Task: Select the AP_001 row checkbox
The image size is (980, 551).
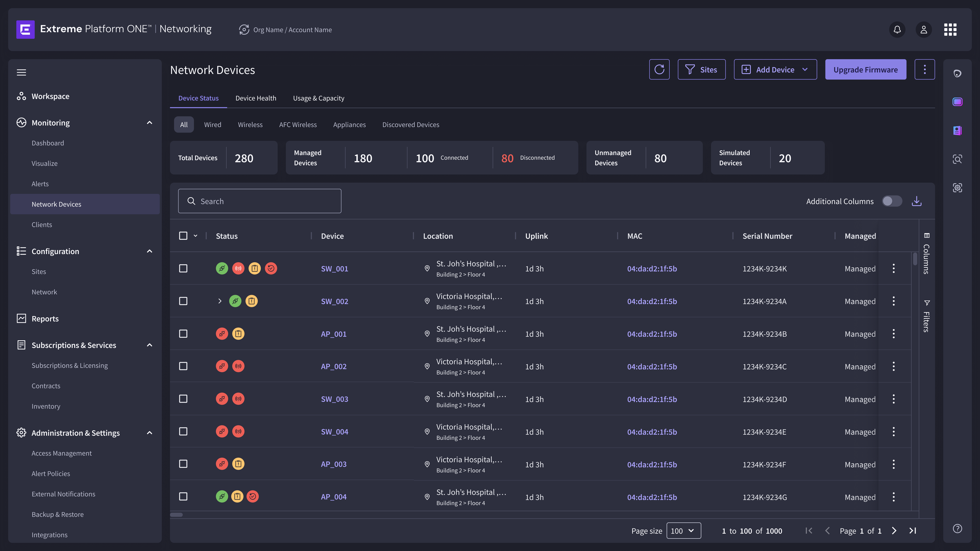Action: tap(183, 334)
